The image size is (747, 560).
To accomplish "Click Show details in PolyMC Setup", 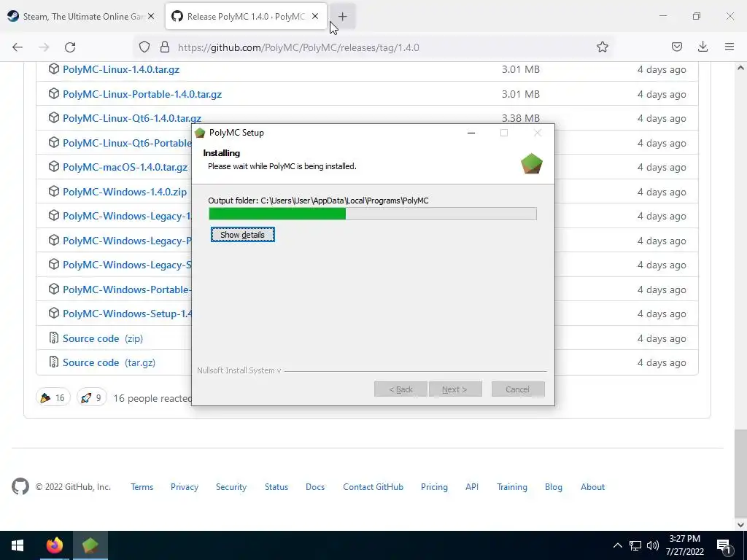I will [x=242, y=235].
